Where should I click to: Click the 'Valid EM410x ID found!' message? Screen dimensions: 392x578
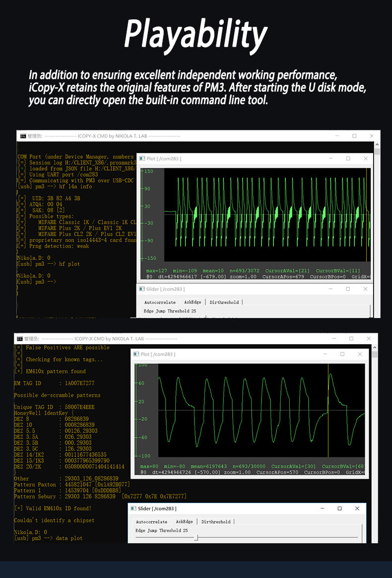point(53,509)
